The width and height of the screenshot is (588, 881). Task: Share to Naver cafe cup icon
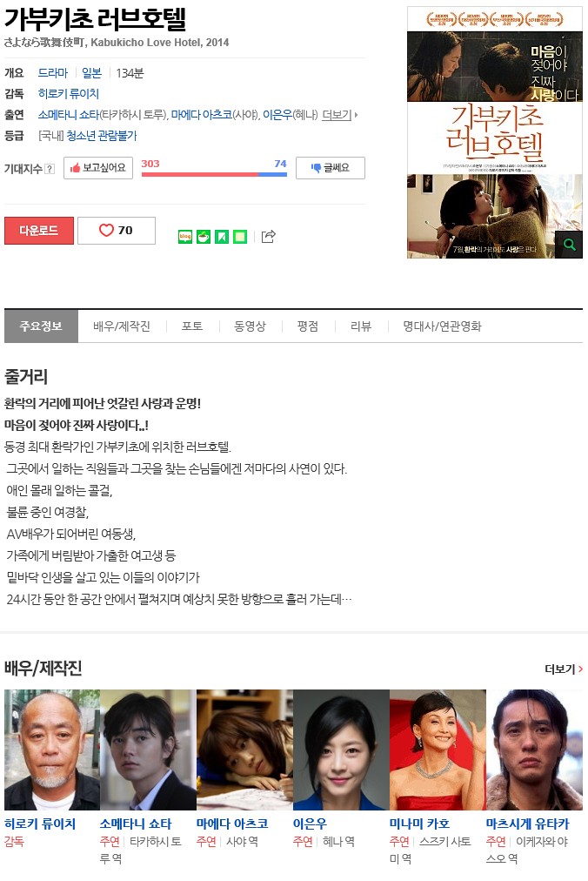pyautogui.click(x=204, y=237)
